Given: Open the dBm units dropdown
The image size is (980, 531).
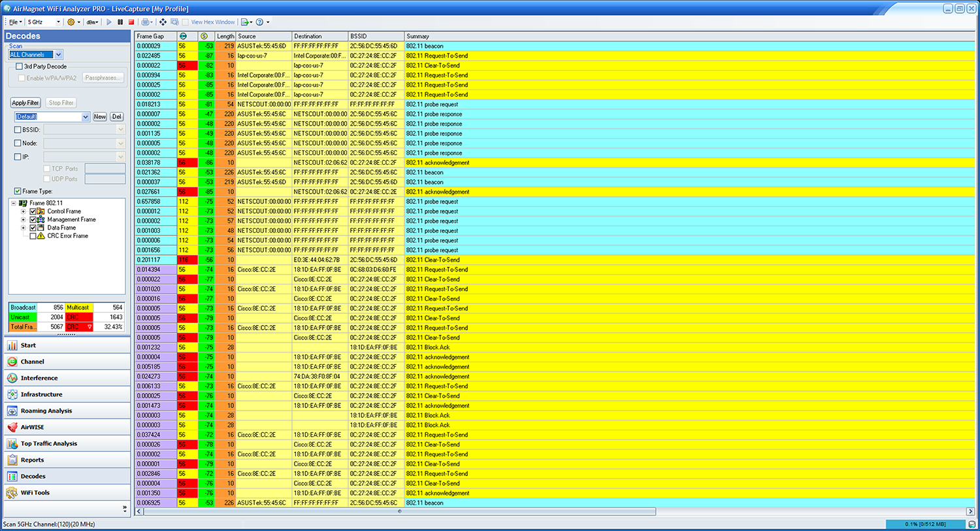Looking at the screenshot, I should (92, 22).
